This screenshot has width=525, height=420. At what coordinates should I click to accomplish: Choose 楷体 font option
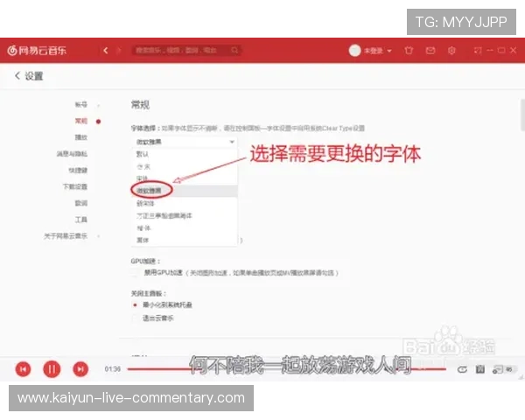184,228
